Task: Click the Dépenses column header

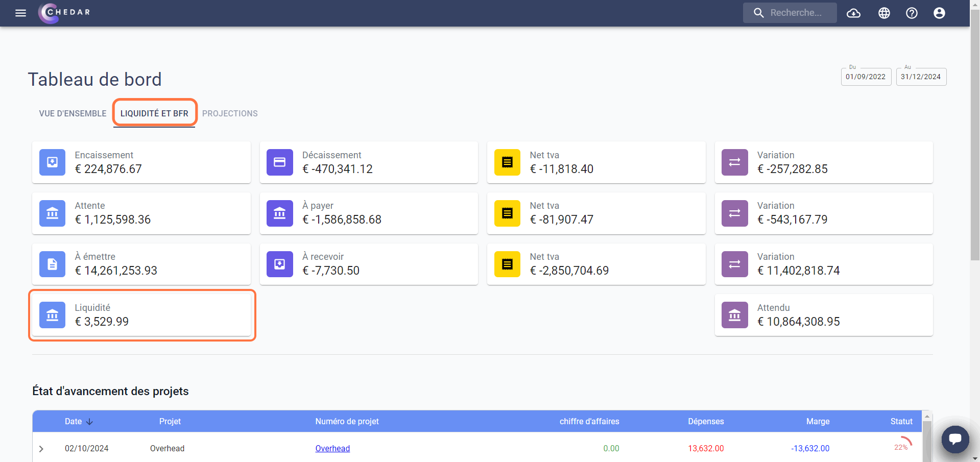Action: coord(706,422)
